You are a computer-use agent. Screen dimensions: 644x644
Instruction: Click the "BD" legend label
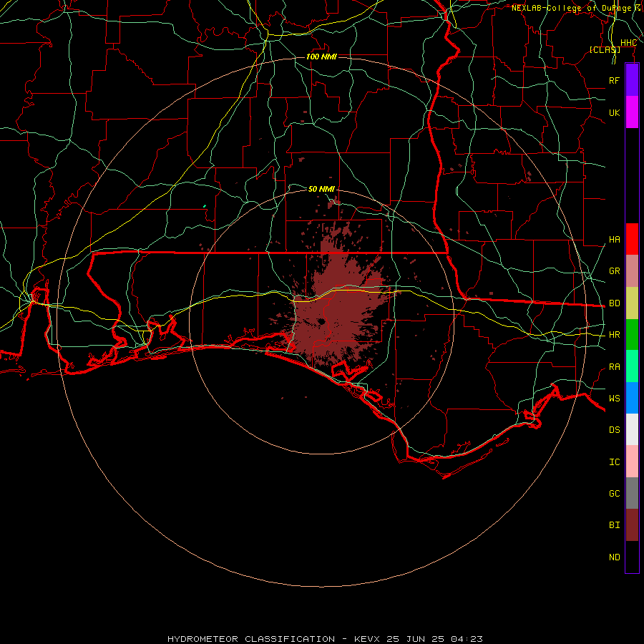point(615,303)
